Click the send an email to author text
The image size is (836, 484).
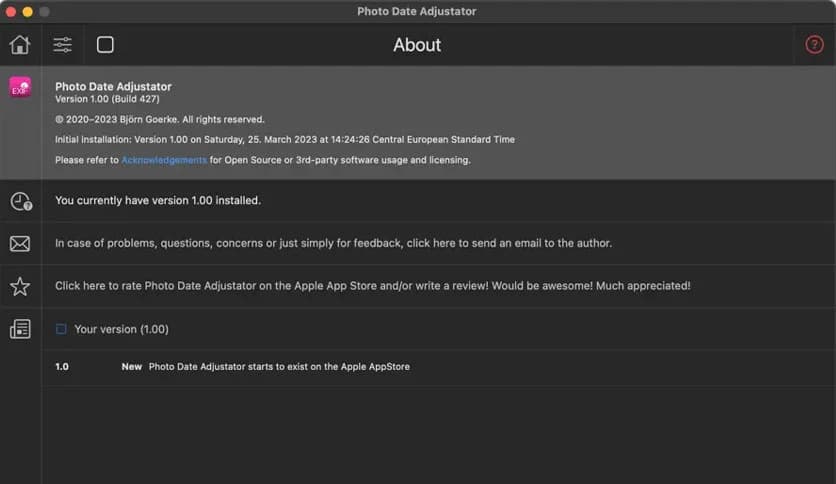click(x=333, y=243)
